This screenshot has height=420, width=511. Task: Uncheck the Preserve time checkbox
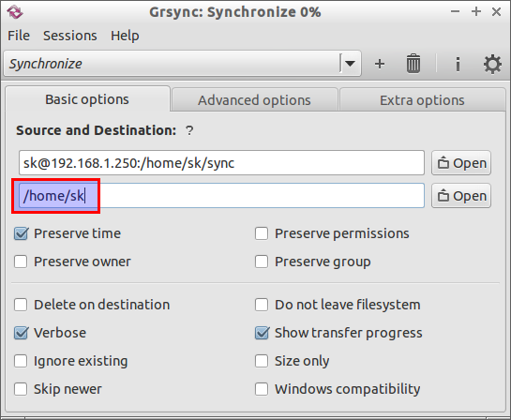pyautogui.click(x=21, y=233)
